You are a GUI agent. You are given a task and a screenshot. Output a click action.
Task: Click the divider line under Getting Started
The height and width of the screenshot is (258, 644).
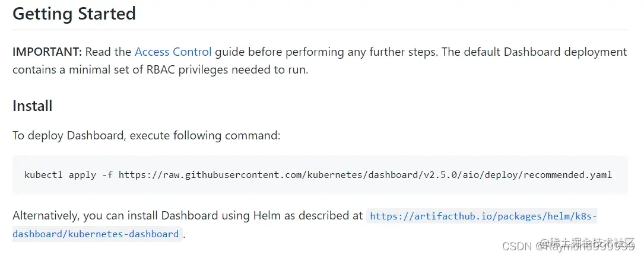(321, 30)
